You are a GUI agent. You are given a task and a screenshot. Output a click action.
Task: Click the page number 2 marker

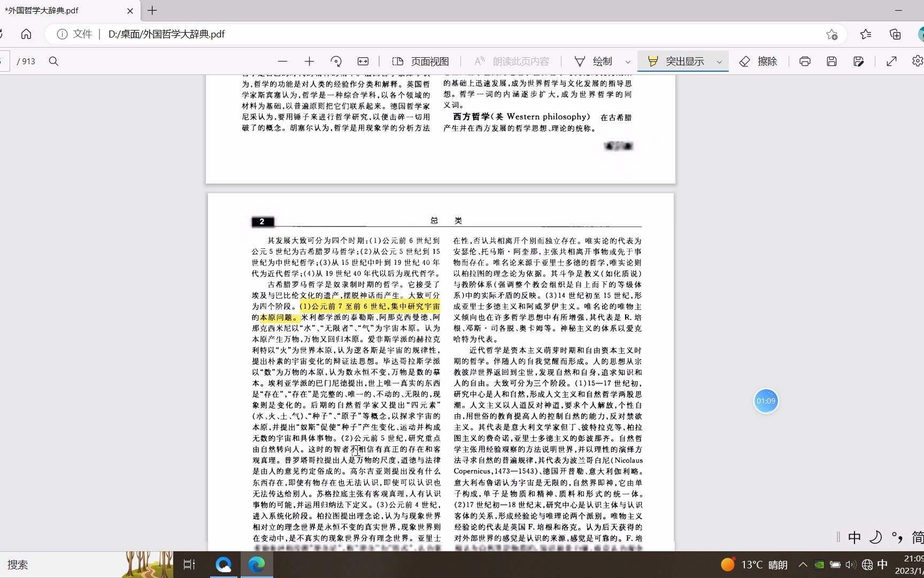(x=262, y=222)
